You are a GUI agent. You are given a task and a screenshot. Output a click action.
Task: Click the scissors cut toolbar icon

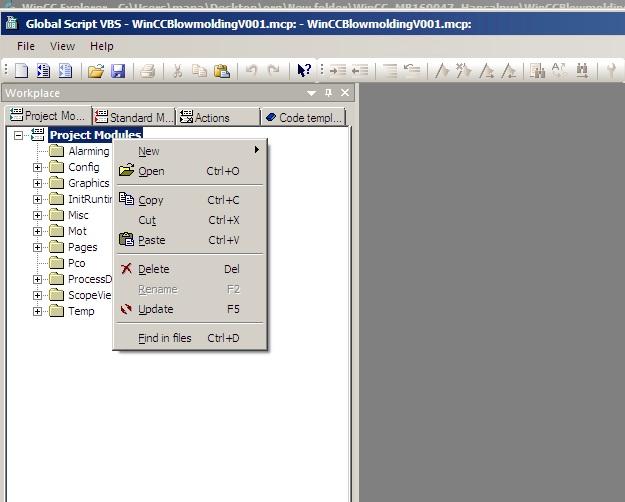(178, 71)
